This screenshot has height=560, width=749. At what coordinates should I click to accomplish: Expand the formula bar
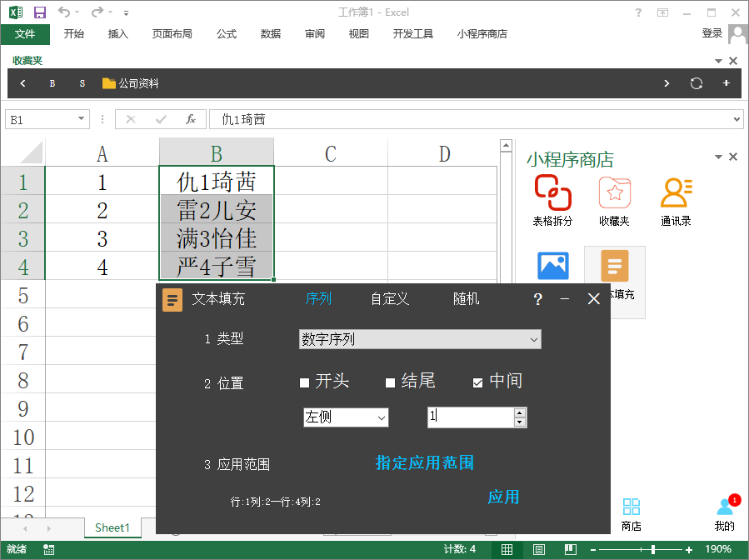[737, 119]
